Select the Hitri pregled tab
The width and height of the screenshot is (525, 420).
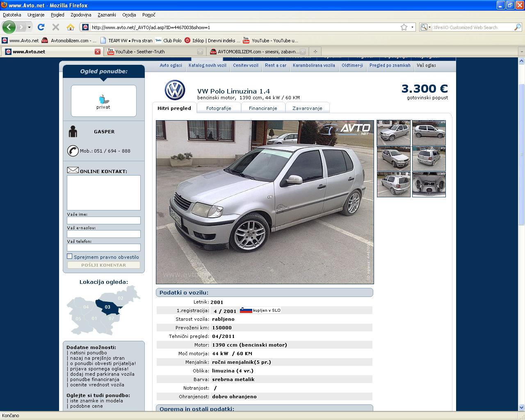(x=174, y=108)
